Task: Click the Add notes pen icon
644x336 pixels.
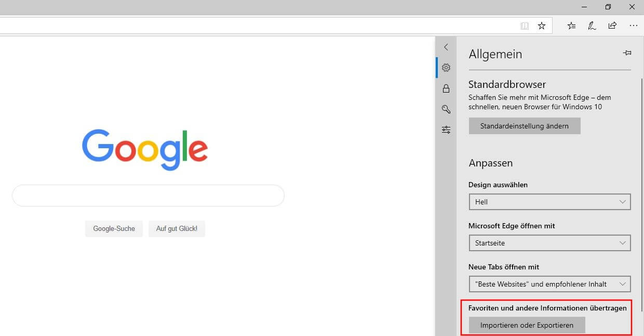Action: [592, 25]
